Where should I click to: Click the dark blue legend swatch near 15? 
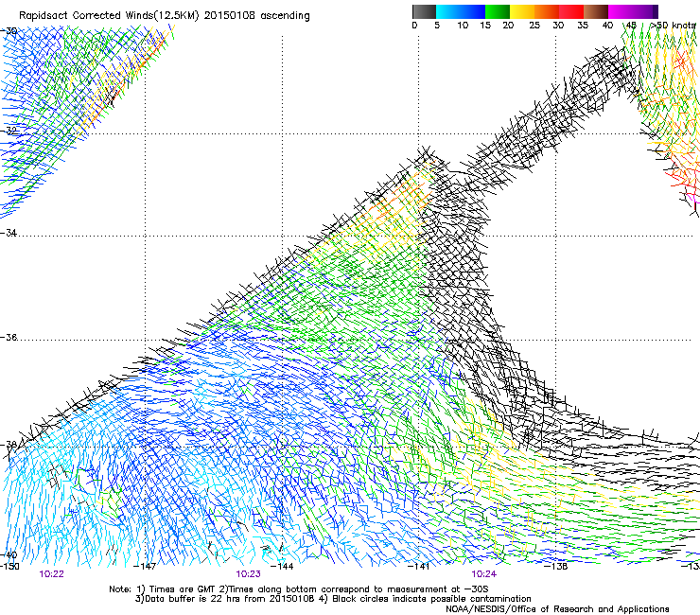[x=473, y=11]
